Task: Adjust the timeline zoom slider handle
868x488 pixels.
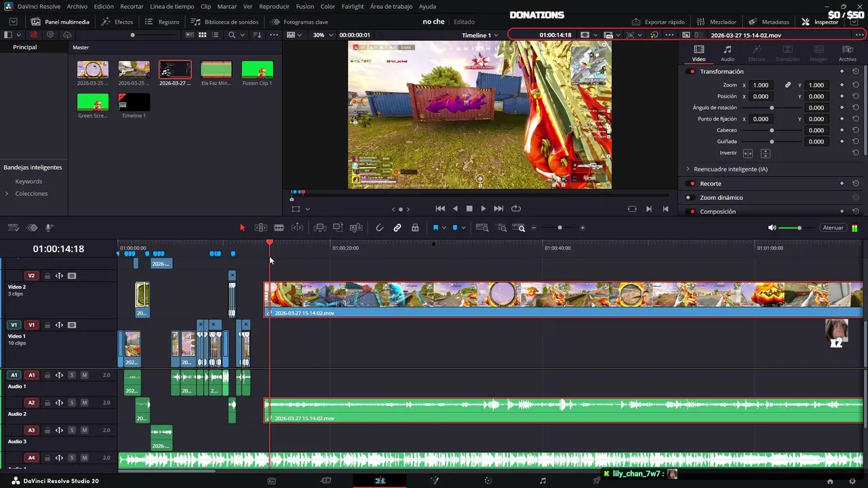Action: [559, 228]
